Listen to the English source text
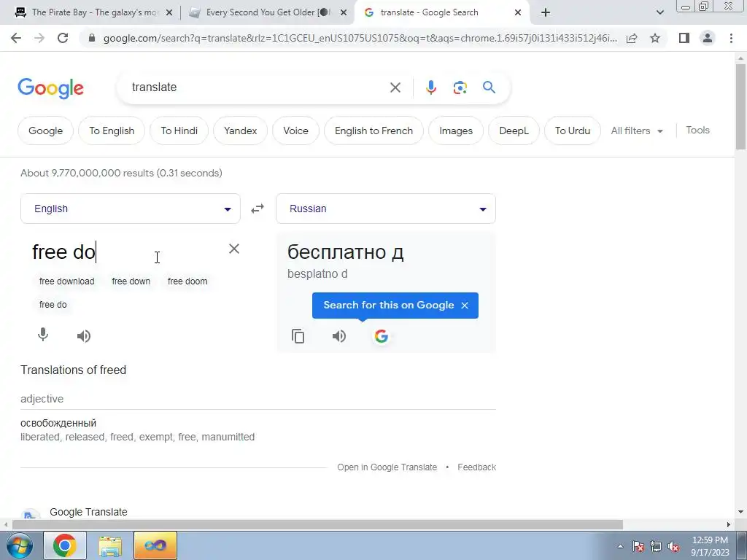Image resolution: width=747 pixels, height=560 pixels. click(x=84, y=336)
